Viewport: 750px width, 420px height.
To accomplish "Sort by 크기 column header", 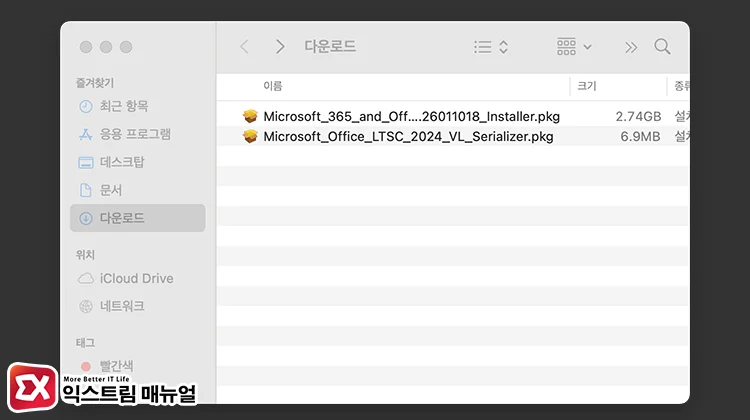I will click(x=587, y=86).
